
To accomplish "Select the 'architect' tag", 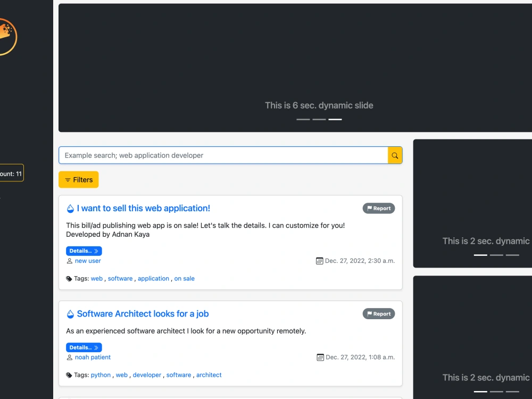I will [x=209, y=375].
